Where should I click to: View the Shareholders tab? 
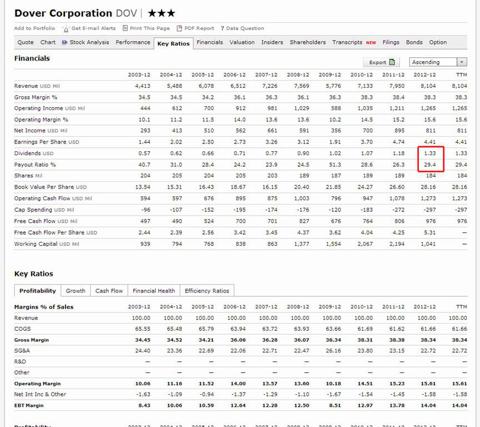[308, 42]
